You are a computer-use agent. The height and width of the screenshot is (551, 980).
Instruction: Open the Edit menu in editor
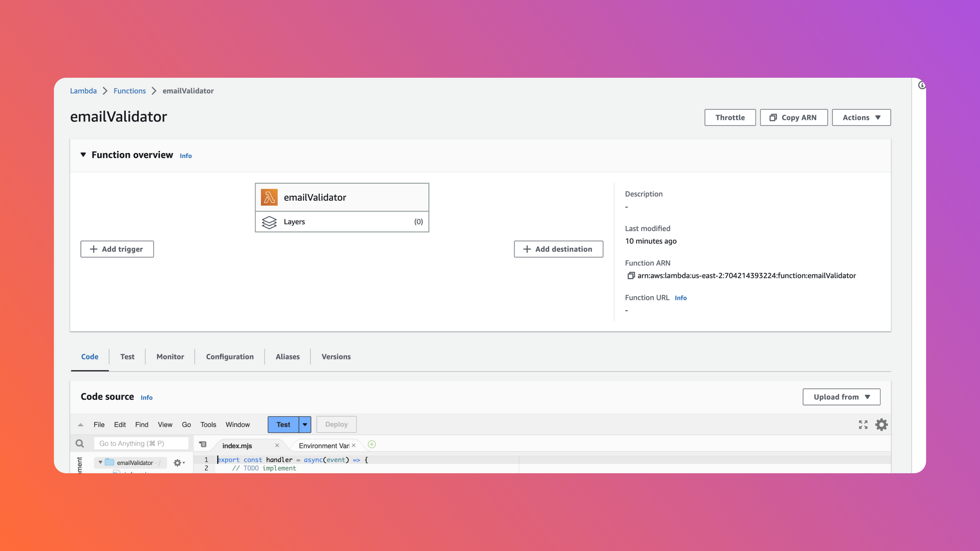(120, 425)
